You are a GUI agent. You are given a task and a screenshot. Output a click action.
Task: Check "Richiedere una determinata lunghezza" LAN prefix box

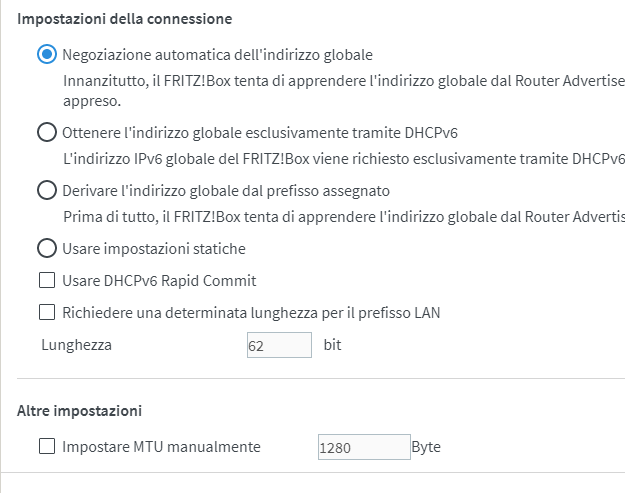point(47,313)
